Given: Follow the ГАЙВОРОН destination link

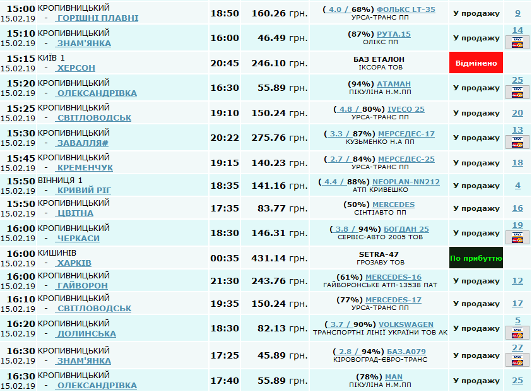Looking at the screenshot, I should tap(81, 286).
